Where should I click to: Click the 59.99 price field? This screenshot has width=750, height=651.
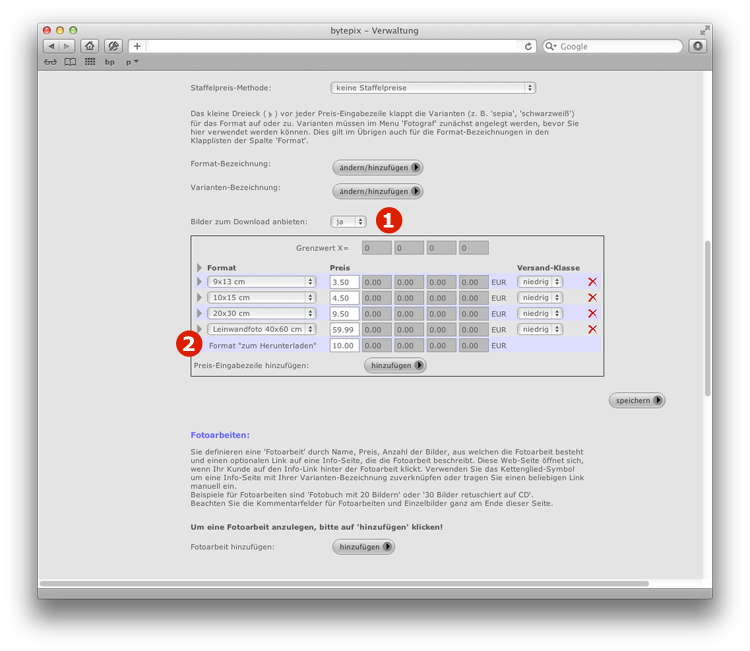pyautogui.click(x=344, y=330)
